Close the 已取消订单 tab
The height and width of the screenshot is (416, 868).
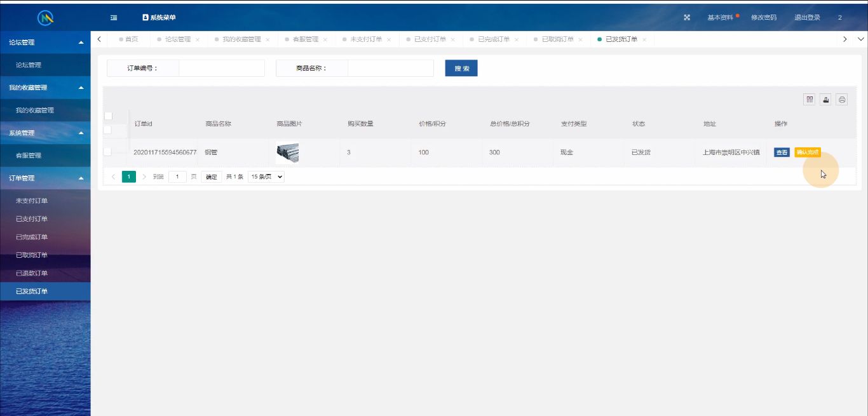coord(581,39)
